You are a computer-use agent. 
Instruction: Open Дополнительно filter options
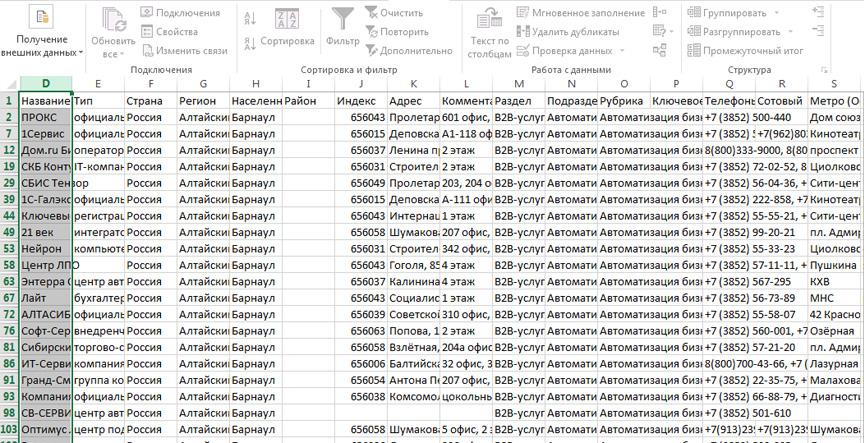click(x=409, y=51)
